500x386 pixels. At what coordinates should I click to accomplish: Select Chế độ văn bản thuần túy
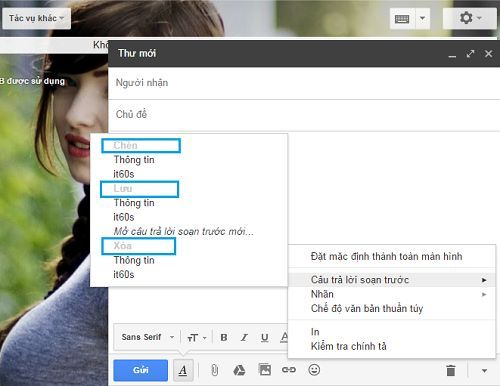pos(392,308)
